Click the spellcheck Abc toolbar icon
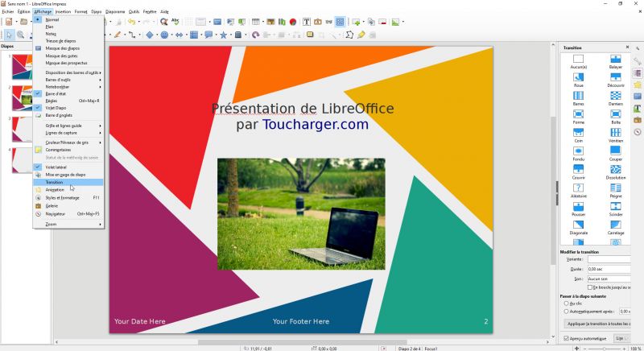The height and width of the screenshot is (351, 644). click(175, 22)
